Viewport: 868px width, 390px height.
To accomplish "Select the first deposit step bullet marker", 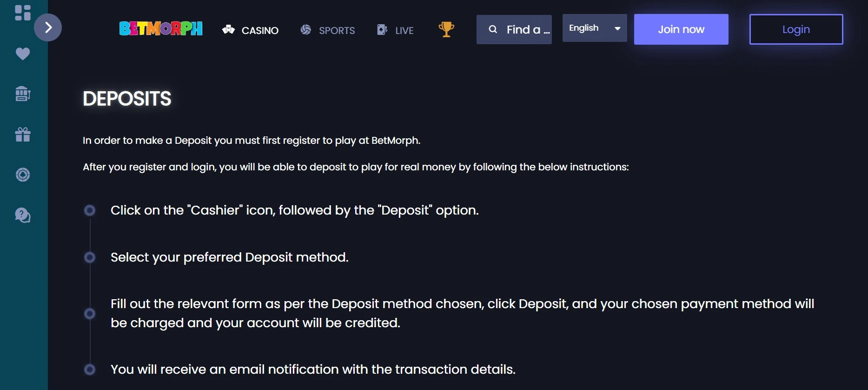I will coord(90,210).
